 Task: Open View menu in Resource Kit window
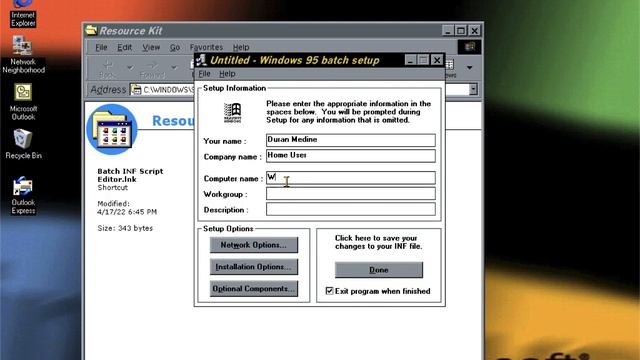[151, 47]
